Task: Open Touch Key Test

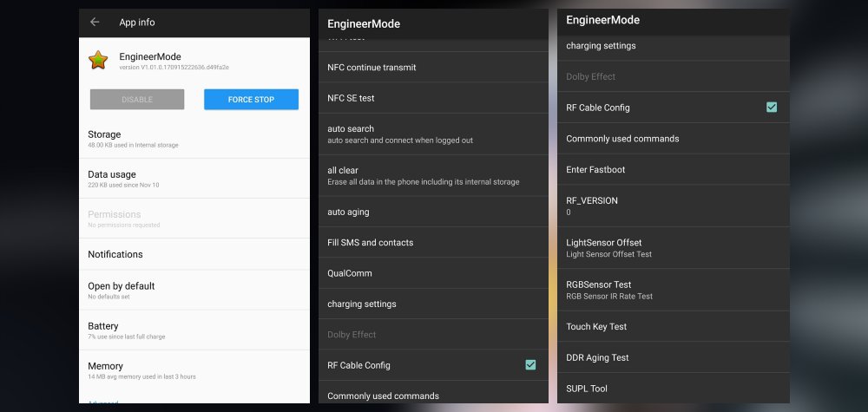Action: coord(674,326)
